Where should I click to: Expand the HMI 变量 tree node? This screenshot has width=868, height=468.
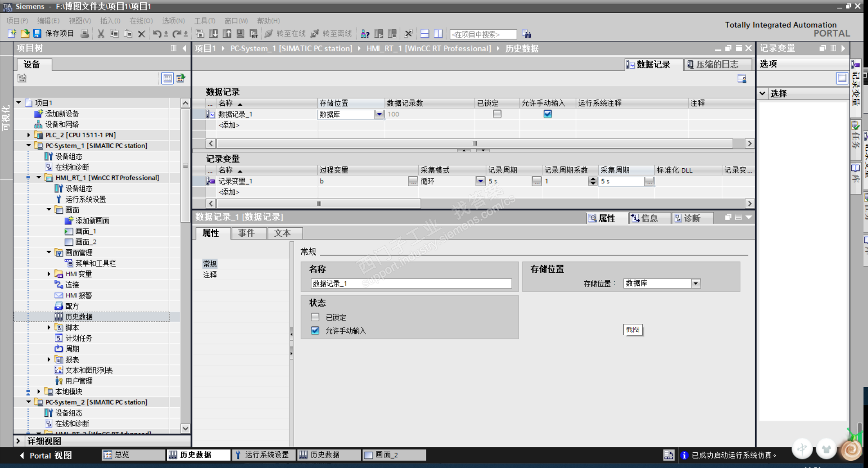49,274
